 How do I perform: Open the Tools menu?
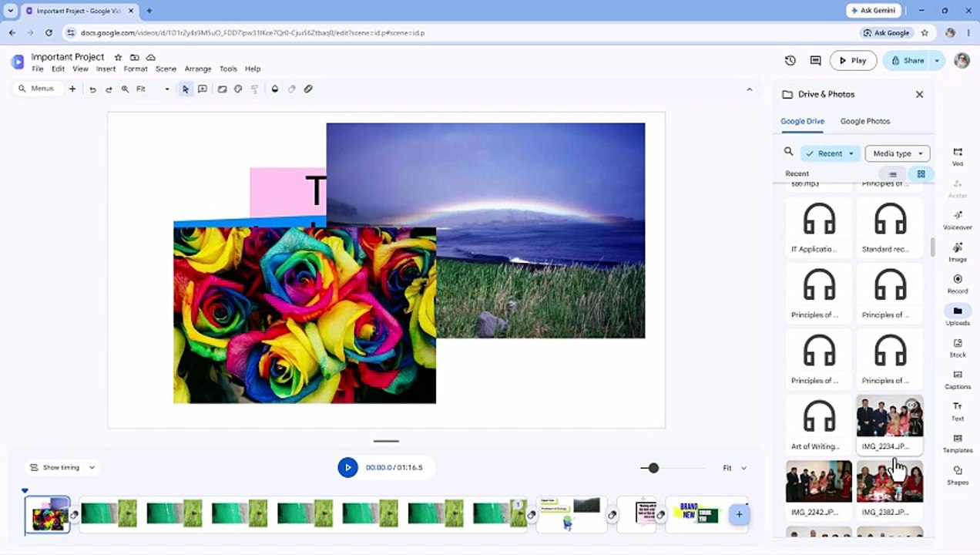228,69
